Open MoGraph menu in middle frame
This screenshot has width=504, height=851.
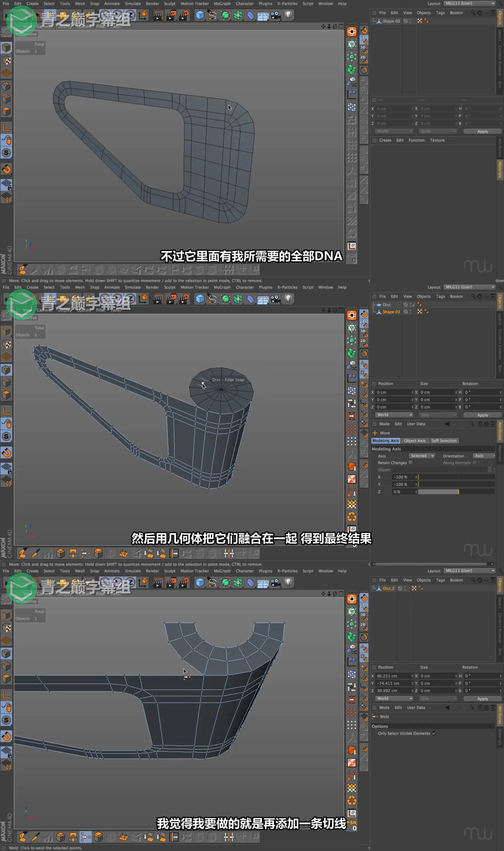coord(222,287)
